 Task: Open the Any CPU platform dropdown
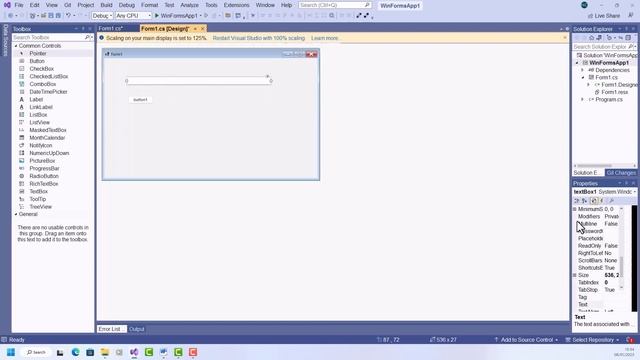[x=133, y=16]
